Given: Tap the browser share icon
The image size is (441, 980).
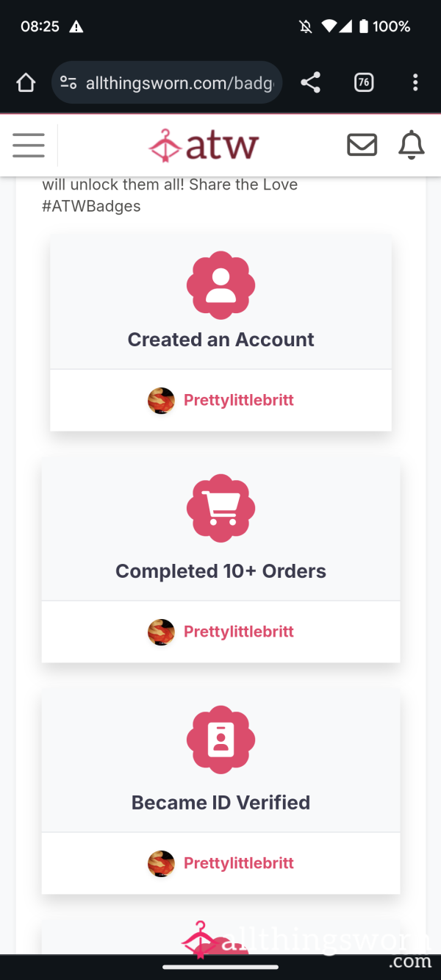Looking at the screenshot, I should coord(311,83).
